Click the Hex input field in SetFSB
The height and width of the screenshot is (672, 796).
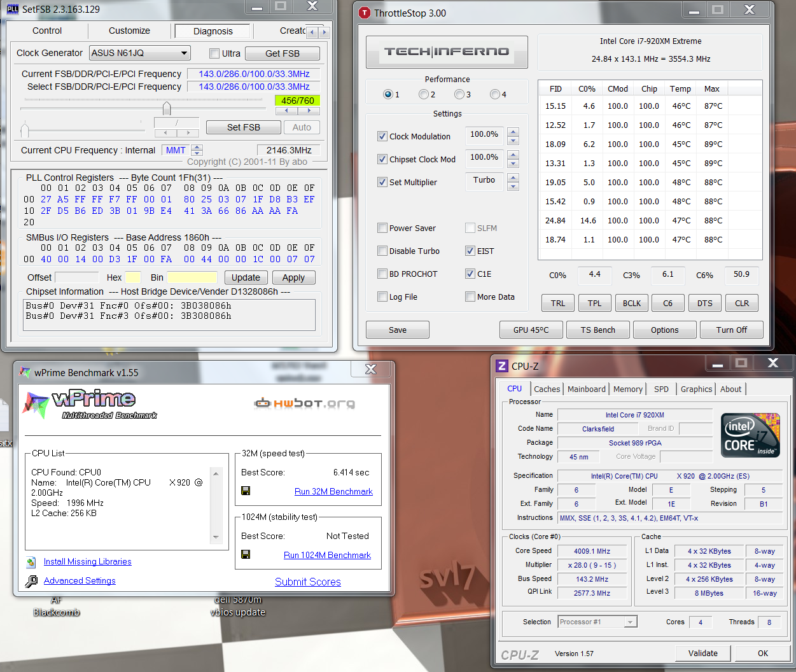133,277
